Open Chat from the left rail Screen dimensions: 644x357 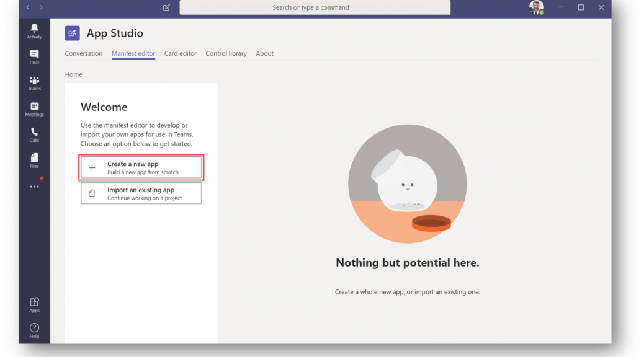click(x=35, y=57)
